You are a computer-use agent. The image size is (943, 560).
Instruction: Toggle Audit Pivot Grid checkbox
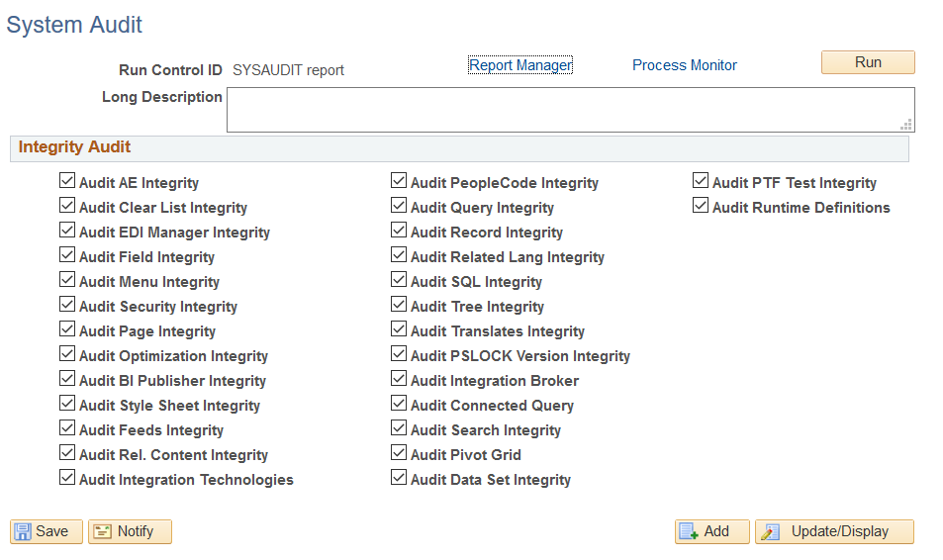click(399, 453)
